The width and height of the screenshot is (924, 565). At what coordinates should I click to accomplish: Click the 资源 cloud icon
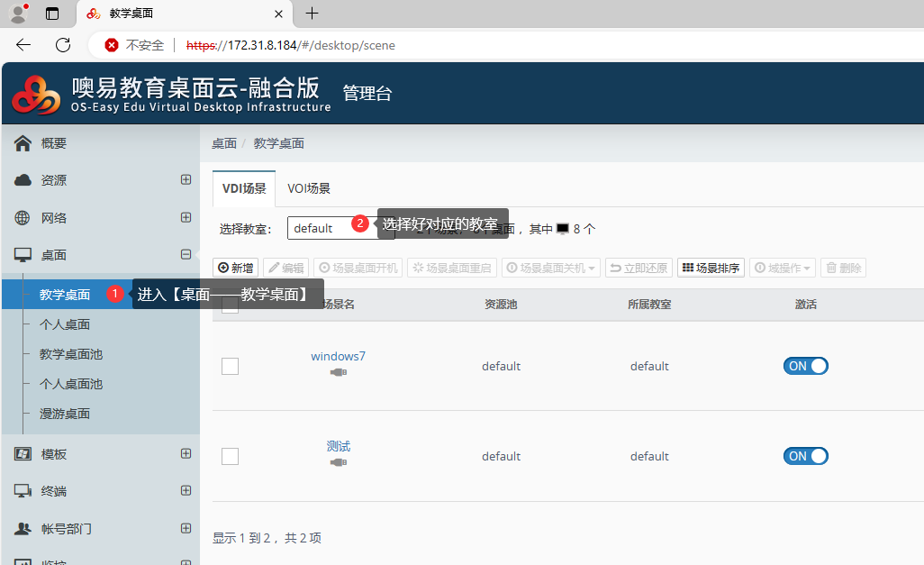click(x=23, y=180)
